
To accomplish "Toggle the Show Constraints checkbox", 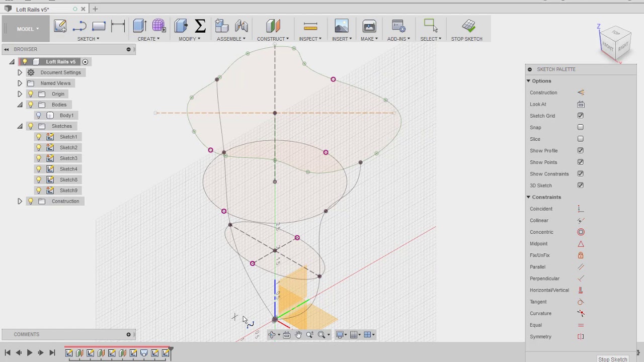I will tap(581, 173).
